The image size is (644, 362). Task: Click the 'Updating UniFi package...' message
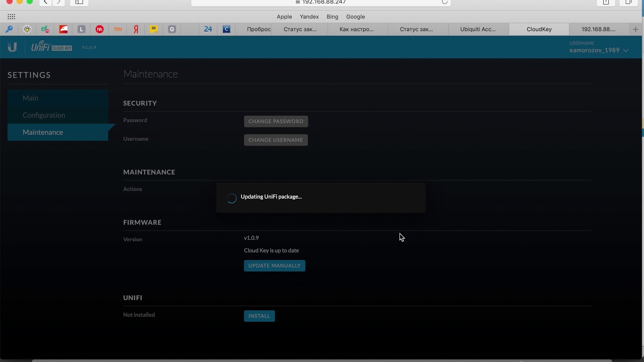point(271,197)
